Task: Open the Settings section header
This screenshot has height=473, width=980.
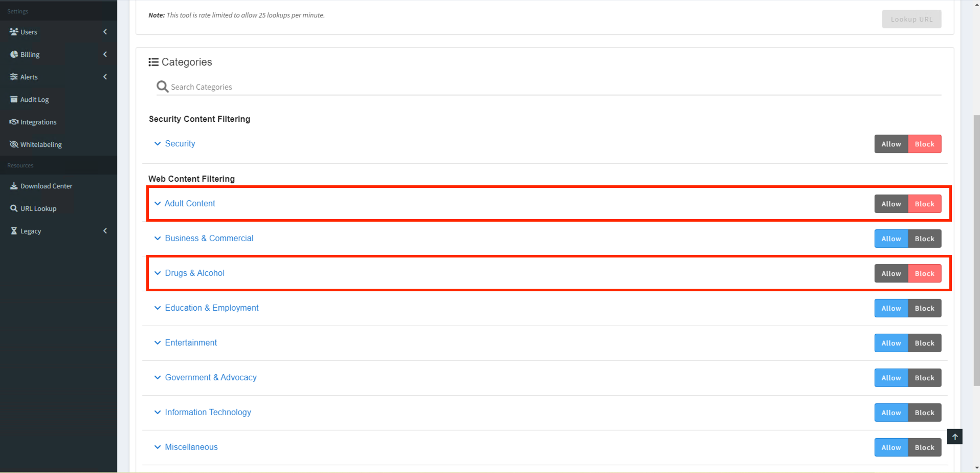Action: (x=17, y=11)
